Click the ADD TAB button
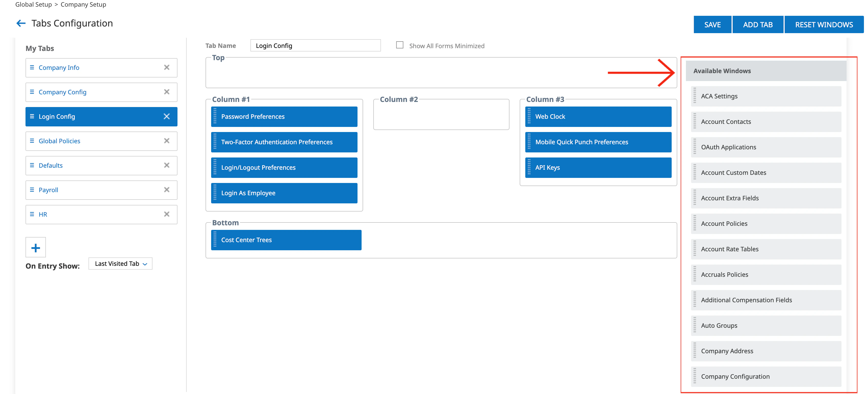868x394 pixels. (758, 24)
